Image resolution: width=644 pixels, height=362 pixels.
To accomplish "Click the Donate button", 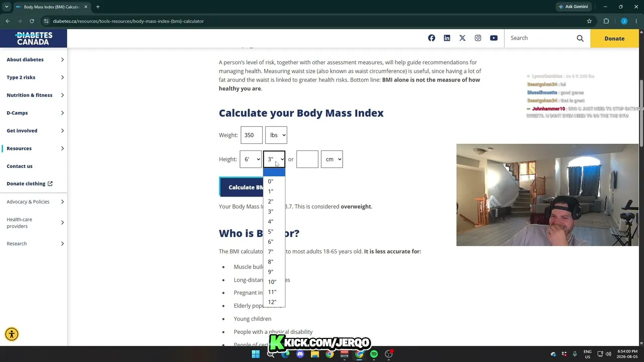I will point(614,38).
